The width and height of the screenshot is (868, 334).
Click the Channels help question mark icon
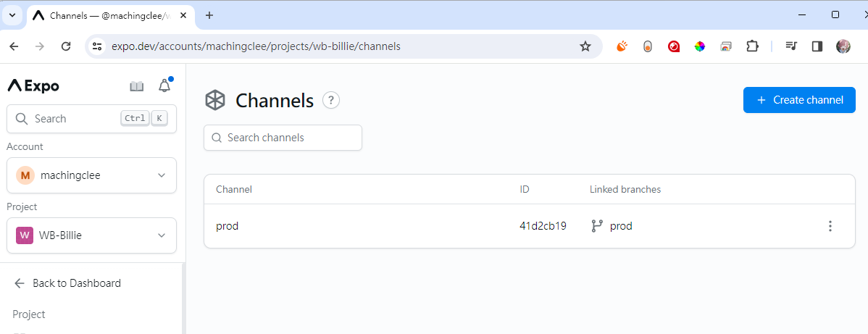pyautogui.click(x=331, y=100)
